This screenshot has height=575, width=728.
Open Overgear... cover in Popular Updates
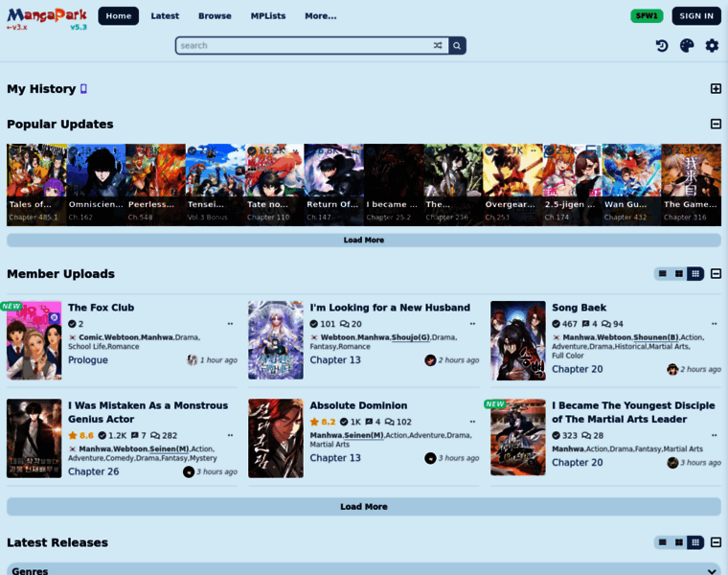(512, 185)
